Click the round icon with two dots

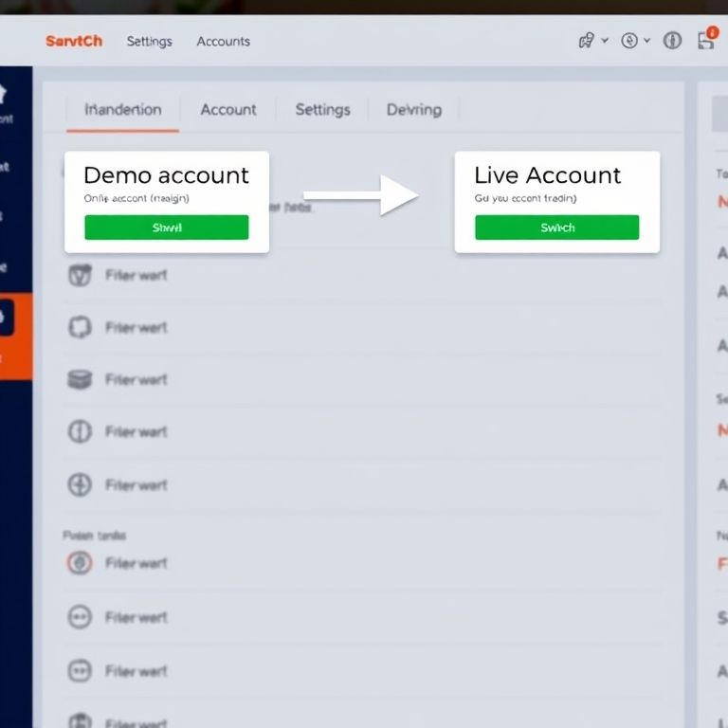[x=80, y=618]
